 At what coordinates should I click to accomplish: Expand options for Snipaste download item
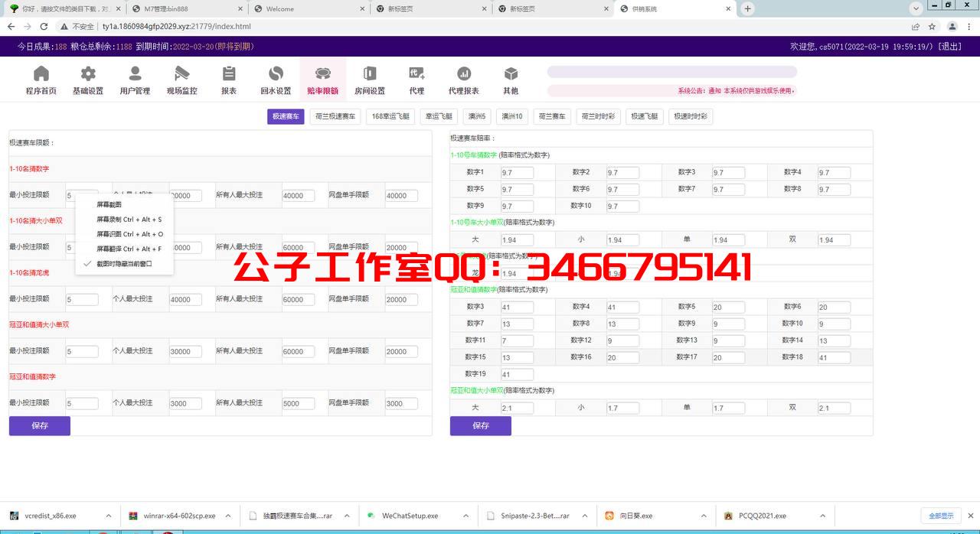point(585,516)
